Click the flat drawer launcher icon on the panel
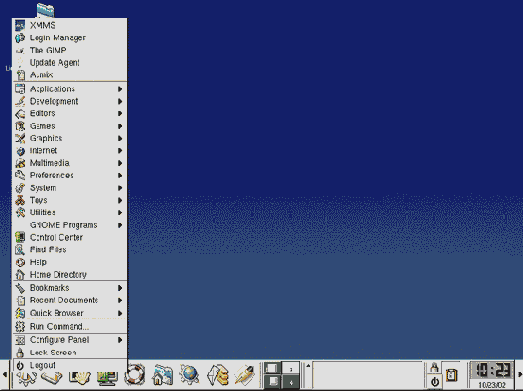This screenshot has height=391, width=523. point(52,378)
